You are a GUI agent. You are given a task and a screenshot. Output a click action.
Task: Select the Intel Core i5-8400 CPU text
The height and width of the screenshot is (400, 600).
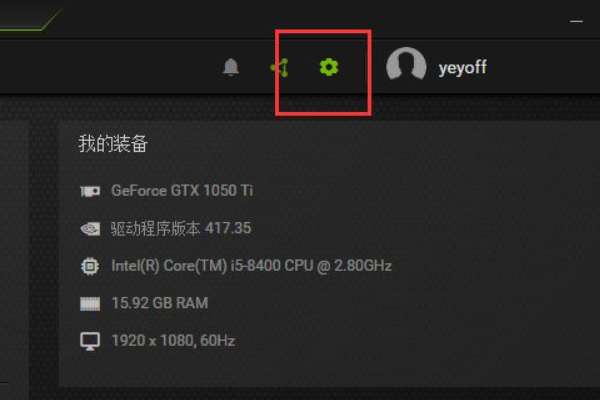click(251, 266)
